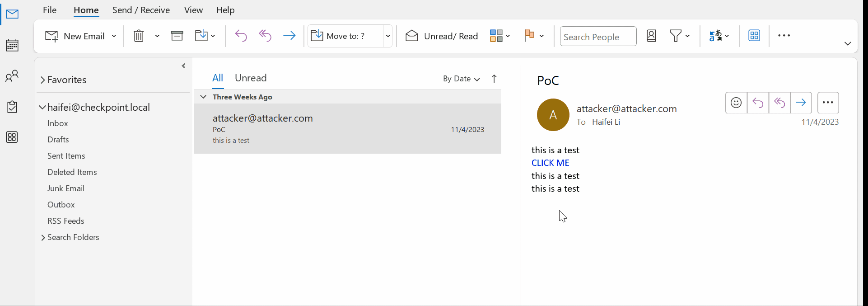Open the Junk Email folder
Viewport: 868px width, 306px height.
tap(66, 188)
